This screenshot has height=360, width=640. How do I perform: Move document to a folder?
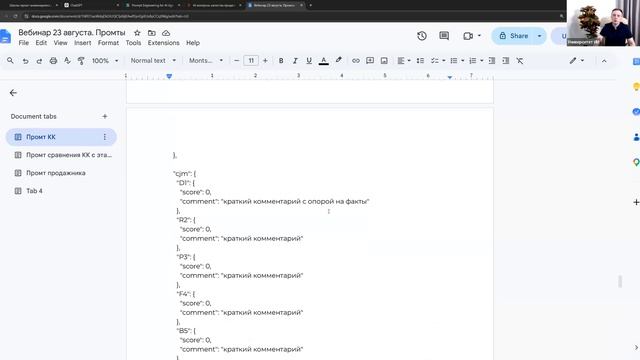[151, 33]
